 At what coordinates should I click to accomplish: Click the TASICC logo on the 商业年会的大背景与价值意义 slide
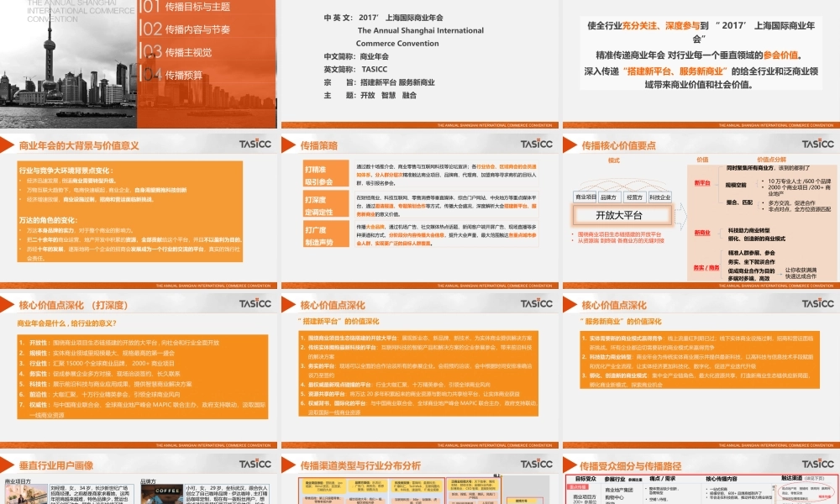coord(255,143)
